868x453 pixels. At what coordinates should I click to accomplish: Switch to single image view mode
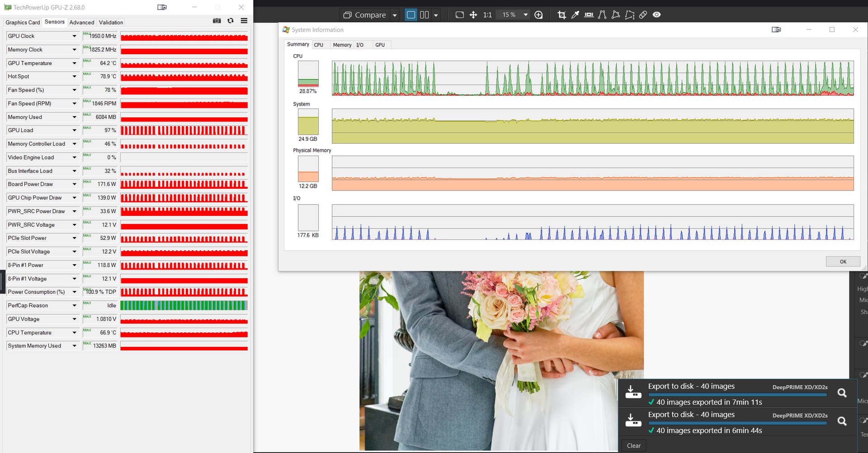(411, 15)
